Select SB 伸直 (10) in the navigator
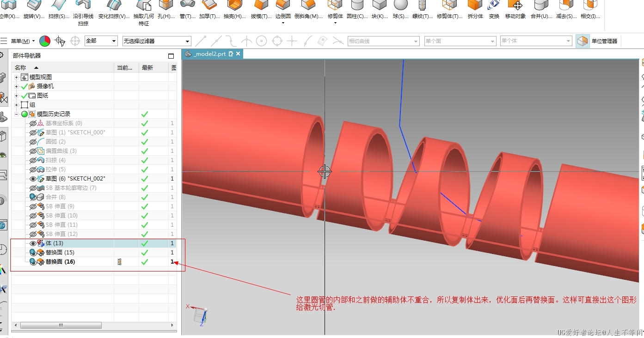The height and width of the screenshot is (338, 644). 61,216
